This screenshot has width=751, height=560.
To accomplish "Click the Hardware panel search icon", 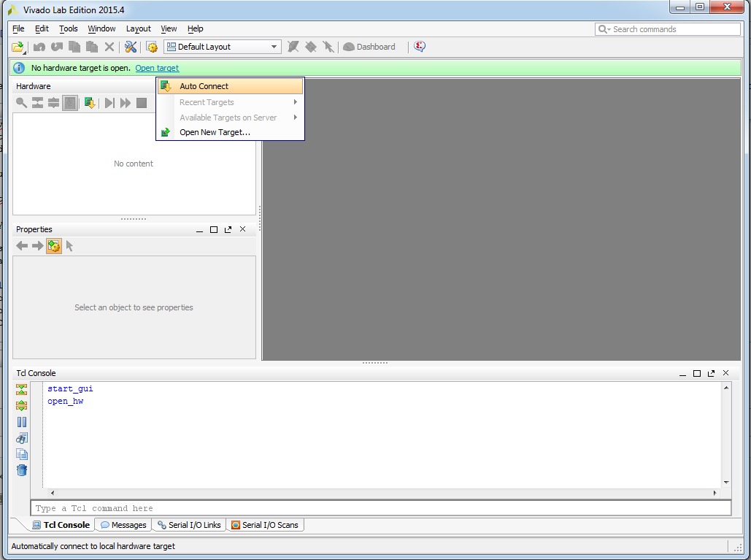I will (x=22, y=102).
